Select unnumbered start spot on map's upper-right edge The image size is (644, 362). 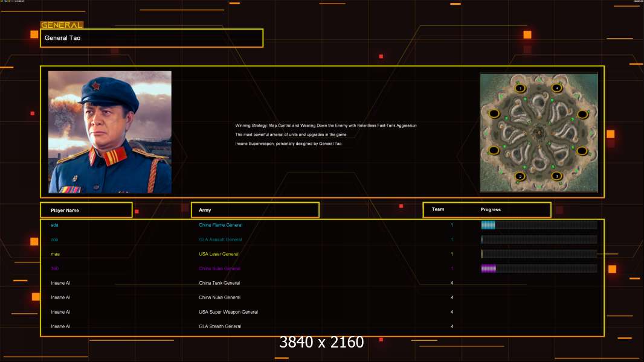(582, 115)
